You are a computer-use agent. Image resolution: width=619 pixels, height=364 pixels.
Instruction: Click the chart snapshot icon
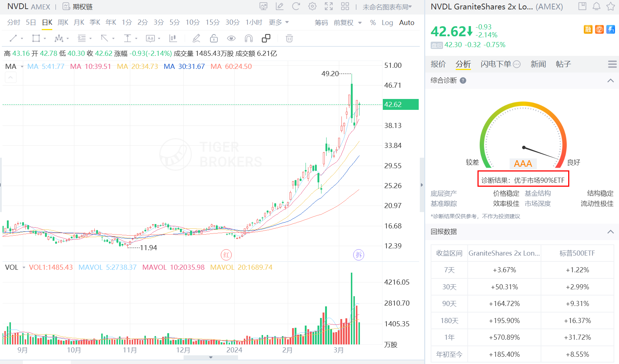[x=263, y=7]
